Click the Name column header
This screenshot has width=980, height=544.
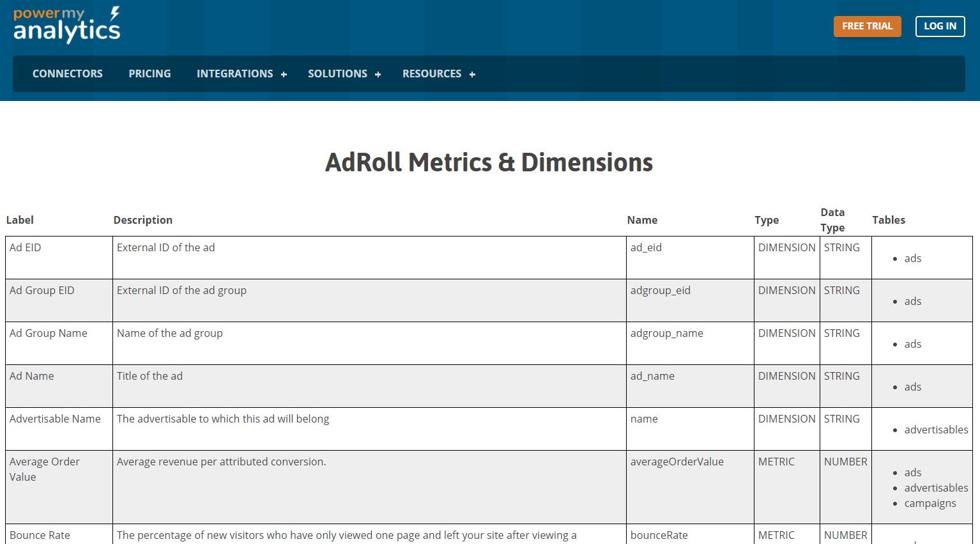(642, 220)
